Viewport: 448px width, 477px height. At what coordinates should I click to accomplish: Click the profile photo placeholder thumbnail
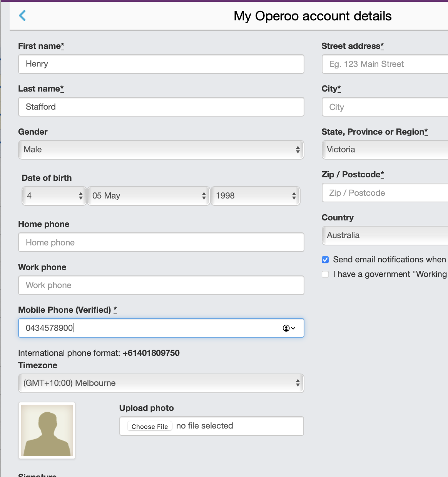[x=47, y=430]
